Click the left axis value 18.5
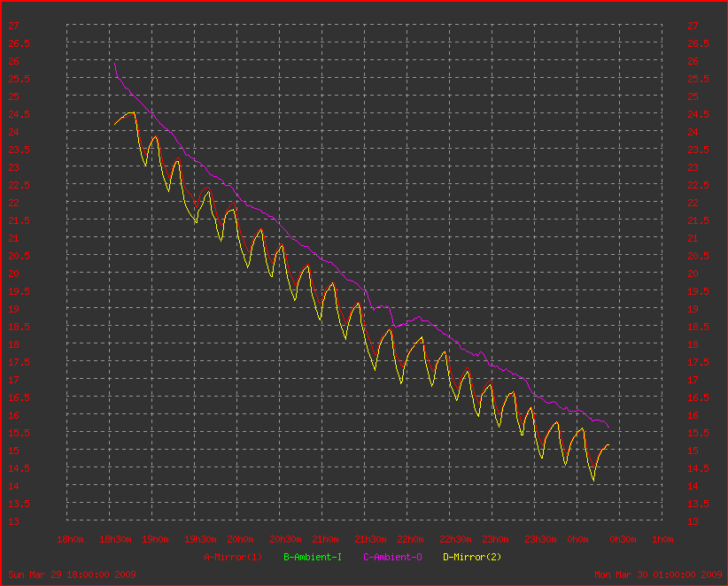Screen dimensions: 728x586 point(19,327)
